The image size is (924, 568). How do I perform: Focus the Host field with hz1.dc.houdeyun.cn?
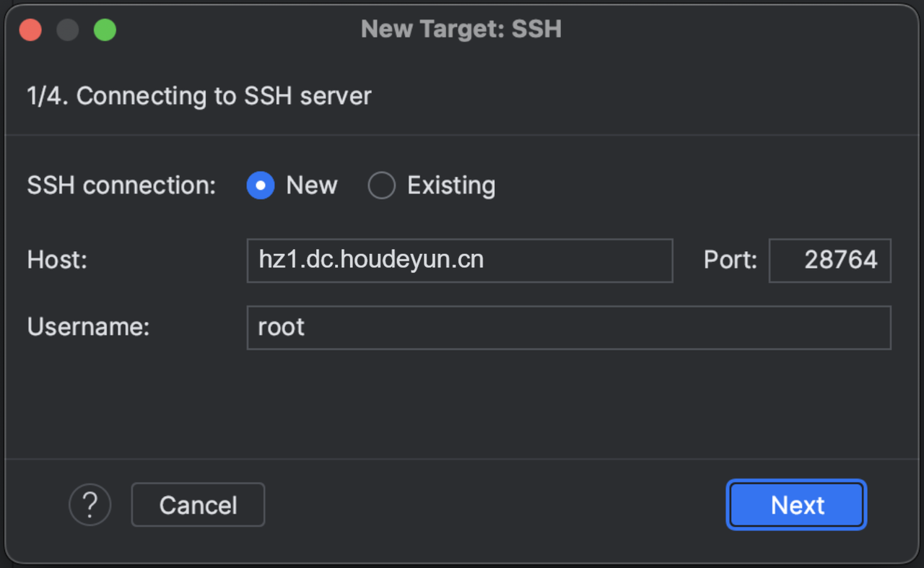(459, 260)
